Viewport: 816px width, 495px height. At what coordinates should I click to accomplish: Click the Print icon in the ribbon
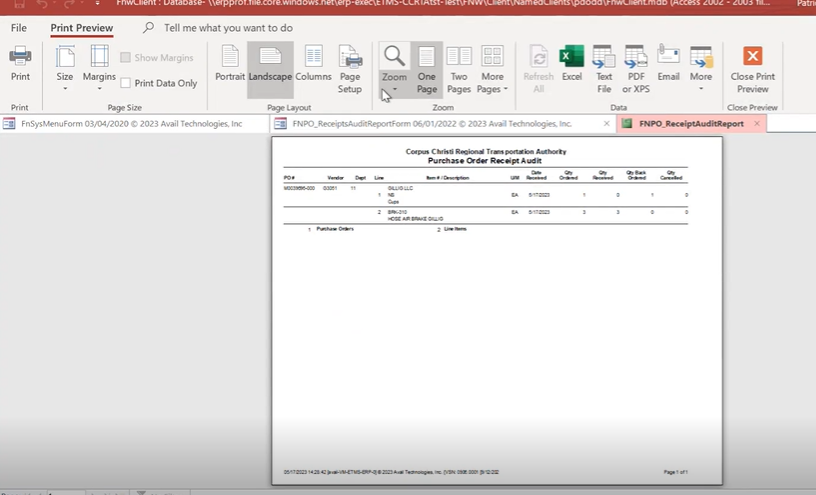pyautogui.click(x=20, y=64)
